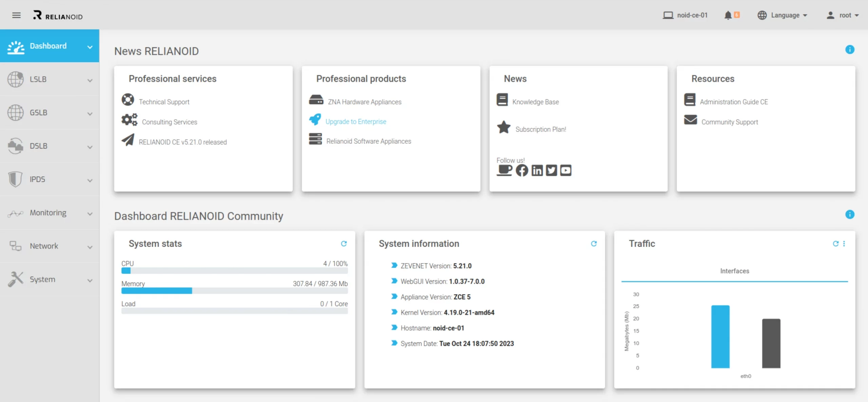Expand the Monitoring menu chevron

point(90,214)
